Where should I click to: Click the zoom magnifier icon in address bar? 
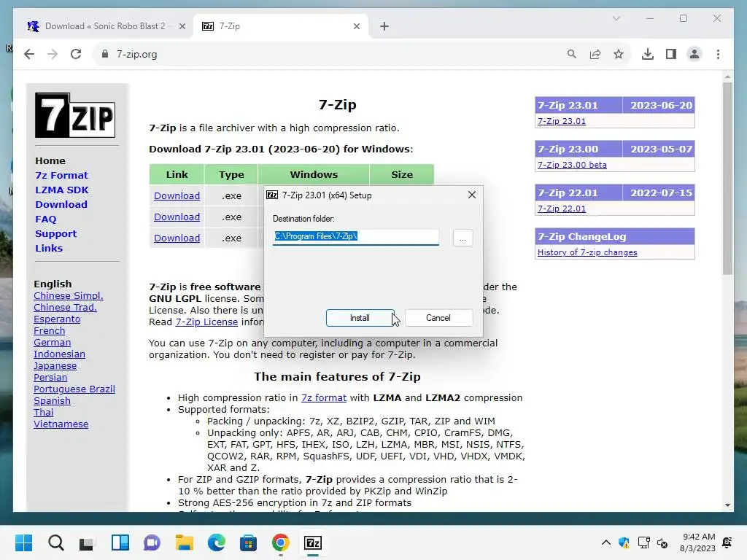tap(572, 54)
